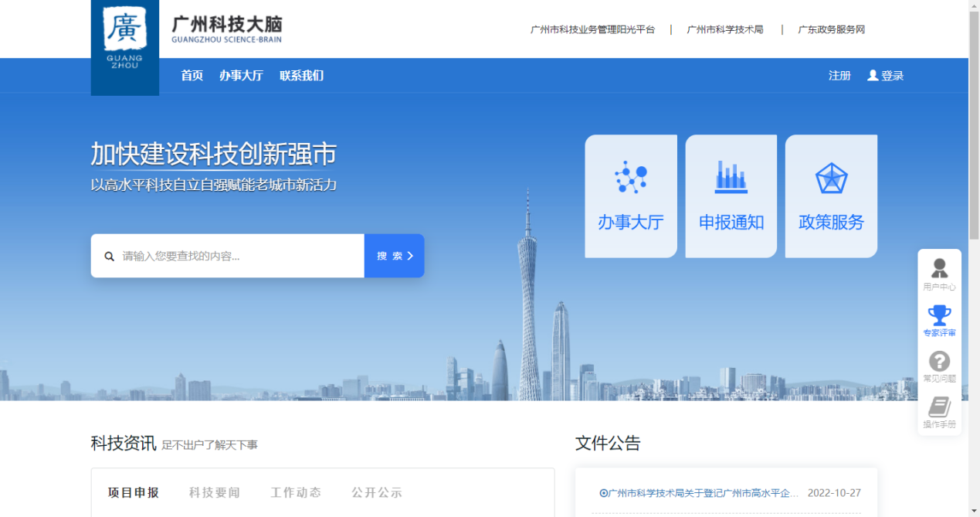Switch to the 科技要闻 tab

pos(215,492)
